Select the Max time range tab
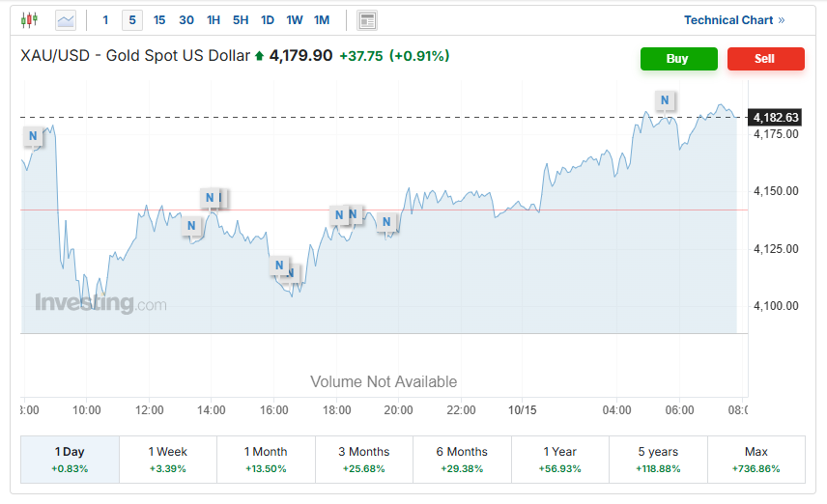827x504 pixels. click(756, 459)
